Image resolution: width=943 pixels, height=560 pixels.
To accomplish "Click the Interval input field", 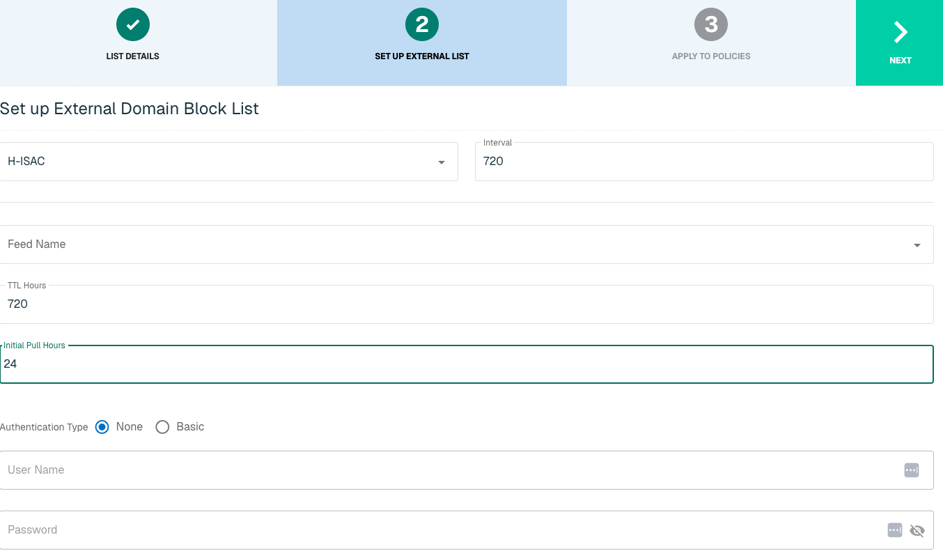I will tap(704, 162).
